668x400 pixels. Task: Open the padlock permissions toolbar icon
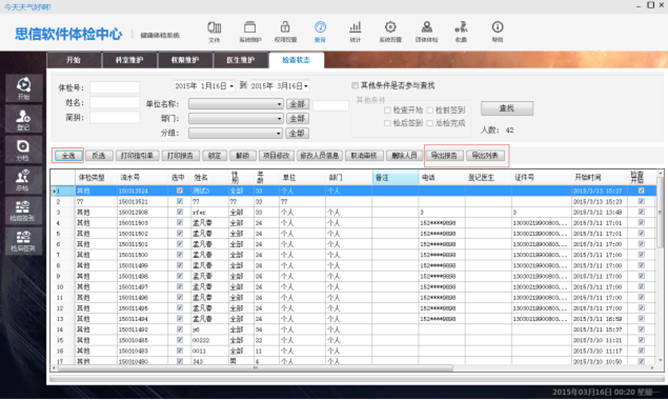tap(285, 32)
